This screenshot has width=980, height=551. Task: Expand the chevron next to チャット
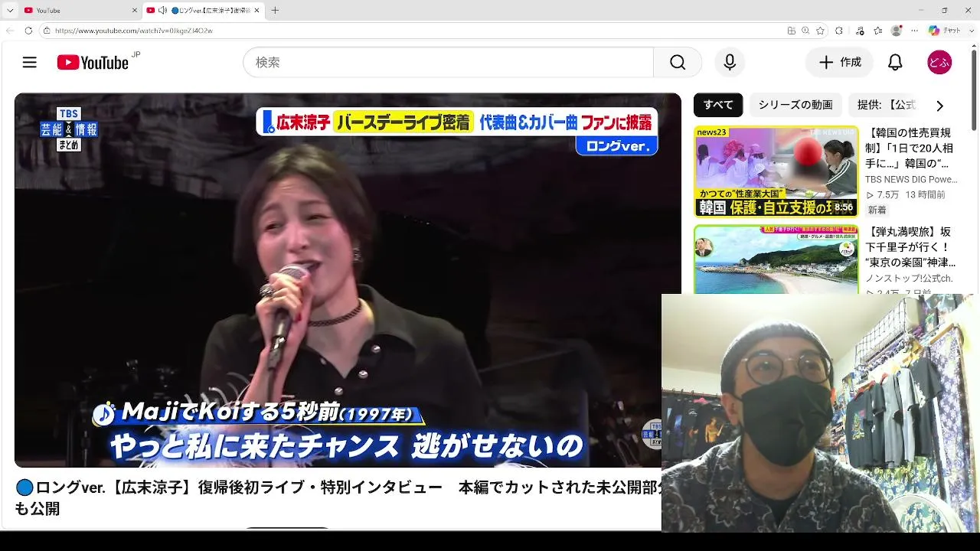pyautogui.click(x=970, y=31)
